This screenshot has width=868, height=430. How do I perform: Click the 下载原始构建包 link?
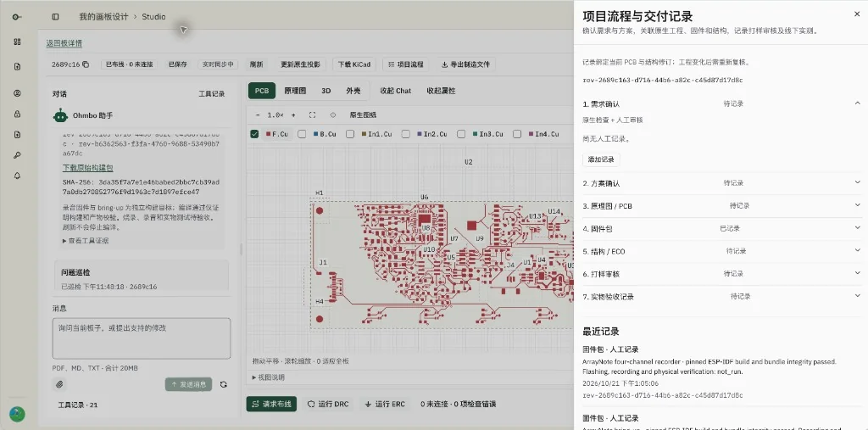click(x=88, y=168)
